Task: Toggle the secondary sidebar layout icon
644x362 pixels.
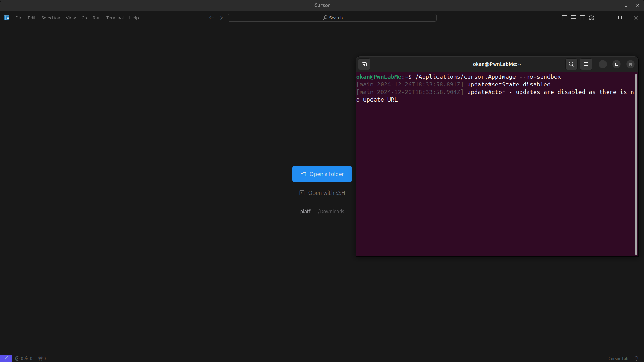Action: click(x=582, y=18)
